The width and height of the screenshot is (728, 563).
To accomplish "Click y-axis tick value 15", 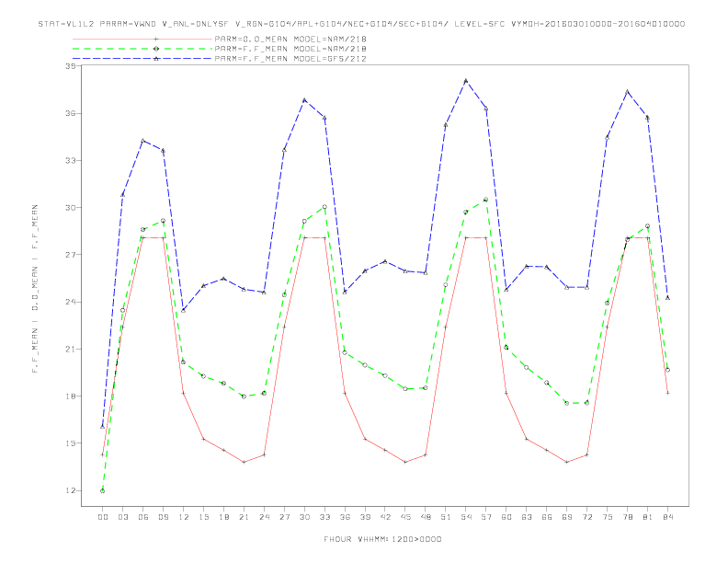I will (x=70, y=443).
